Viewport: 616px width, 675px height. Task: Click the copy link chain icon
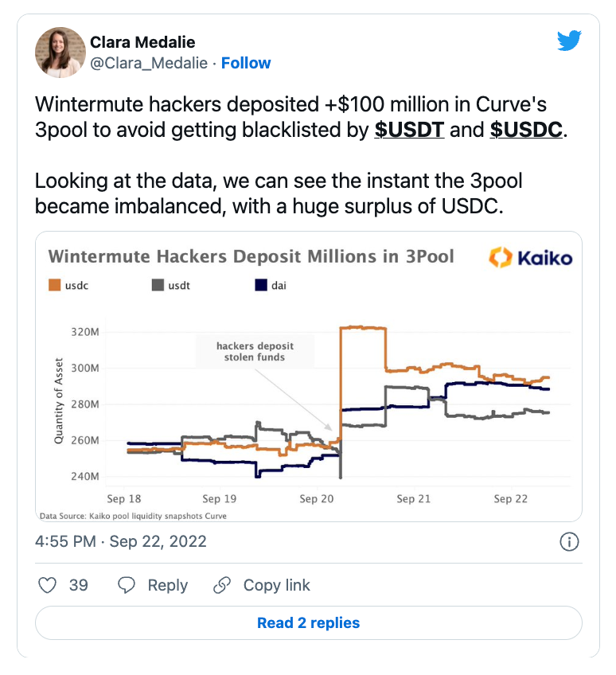222,586
